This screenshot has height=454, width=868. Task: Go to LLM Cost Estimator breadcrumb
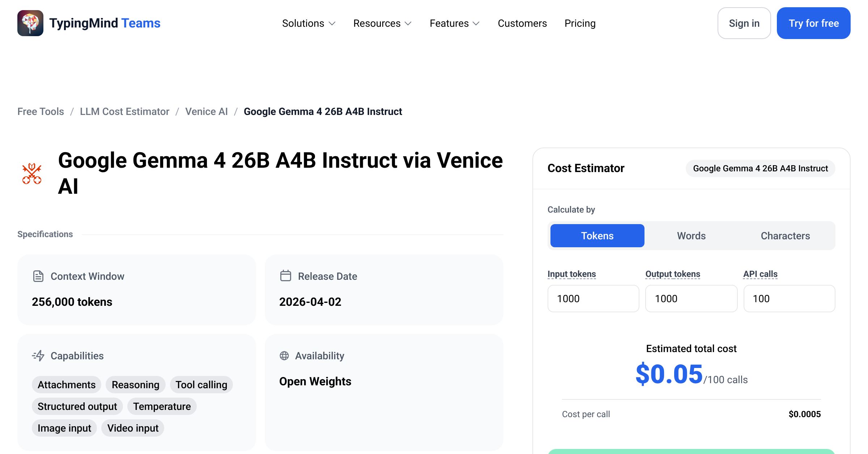pos(124,111)
